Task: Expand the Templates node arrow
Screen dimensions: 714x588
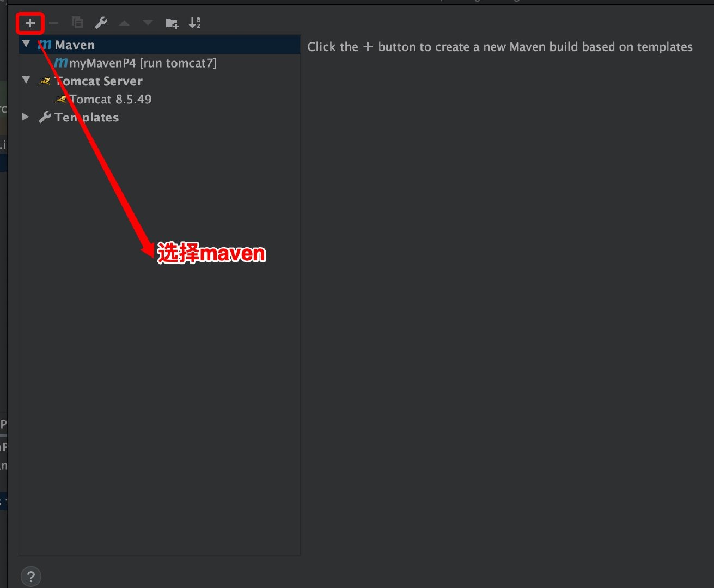Action: click(x=25, y=117)
